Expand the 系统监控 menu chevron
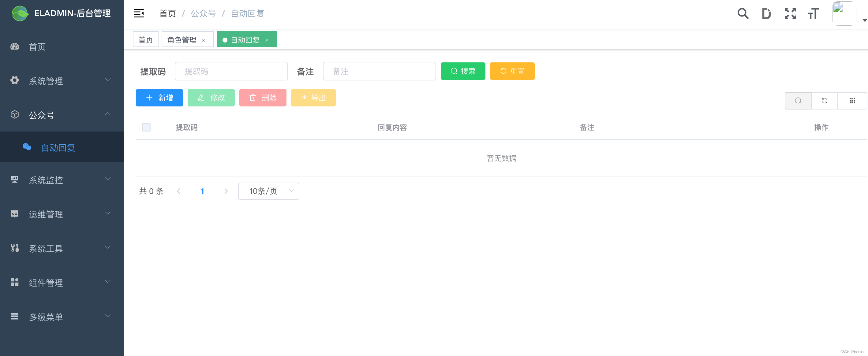Screen dimensions: 868x356 pos(108,179)
